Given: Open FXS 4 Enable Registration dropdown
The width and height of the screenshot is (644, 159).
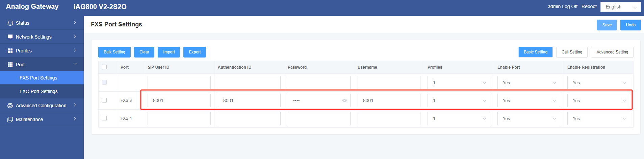Looking at the screenshot, I should [x=598, y=118].
